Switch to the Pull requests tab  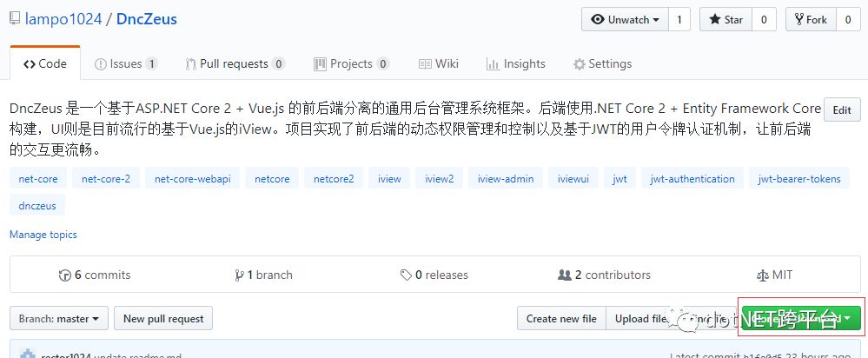(x=235, y=63)
